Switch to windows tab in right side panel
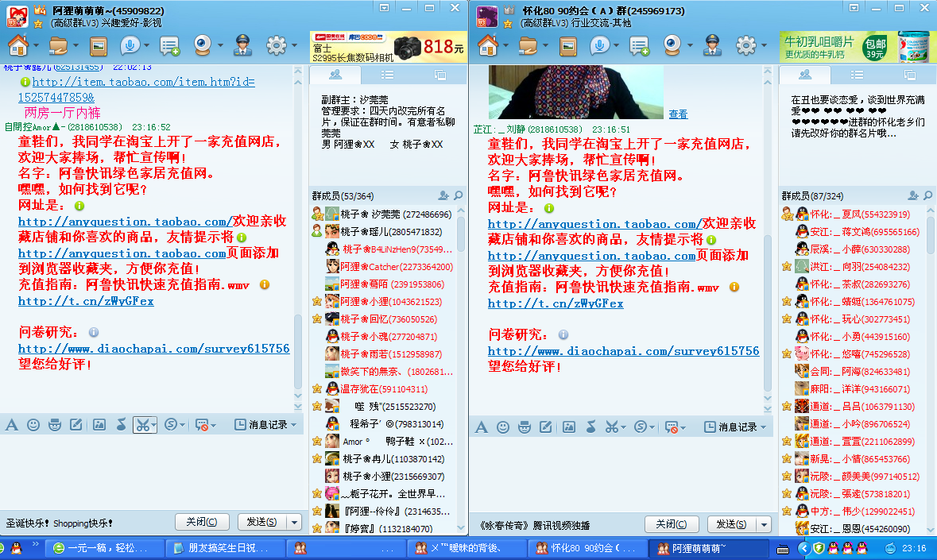Screen dimensions: 937x560 (x=910, y=75)
